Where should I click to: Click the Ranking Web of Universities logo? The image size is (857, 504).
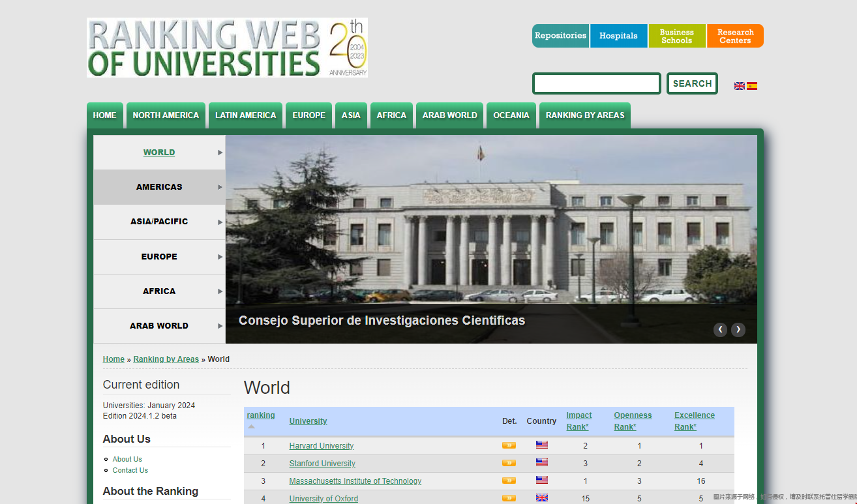227,48
